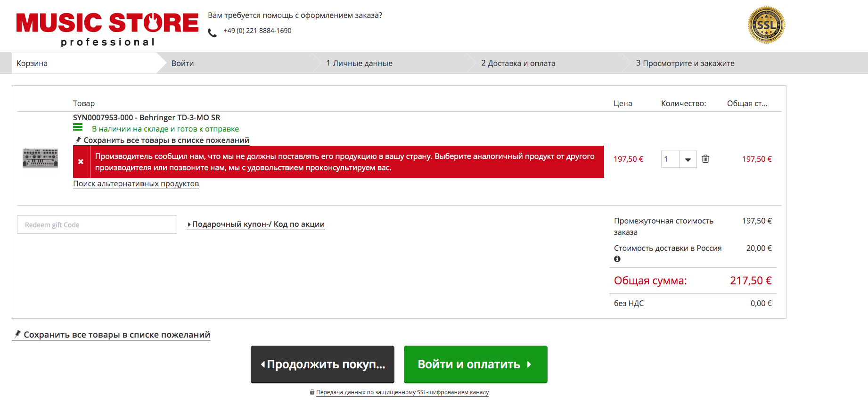Open the SSL security seal badge
Screen dimensions: 868x406
click(x=766, y=25)
